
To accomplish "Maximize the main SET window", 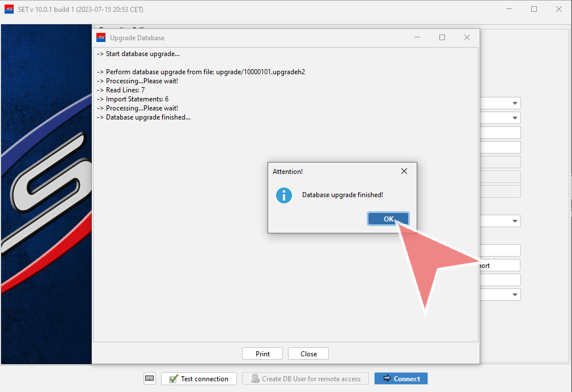I will [534, 10].
